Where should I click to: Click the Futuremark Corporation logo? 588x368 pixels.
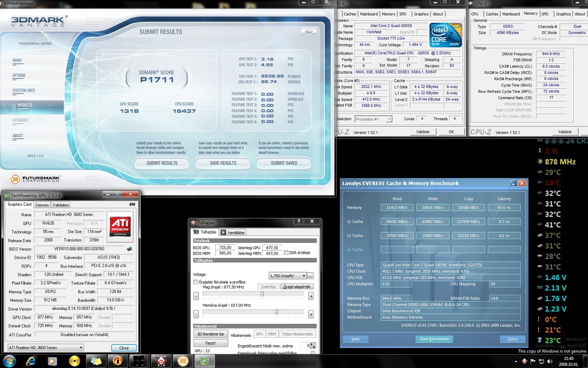point(36,179)
